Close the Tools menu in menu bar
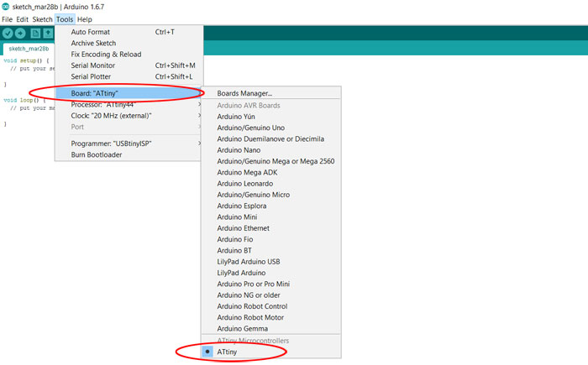 click(65, 19)
